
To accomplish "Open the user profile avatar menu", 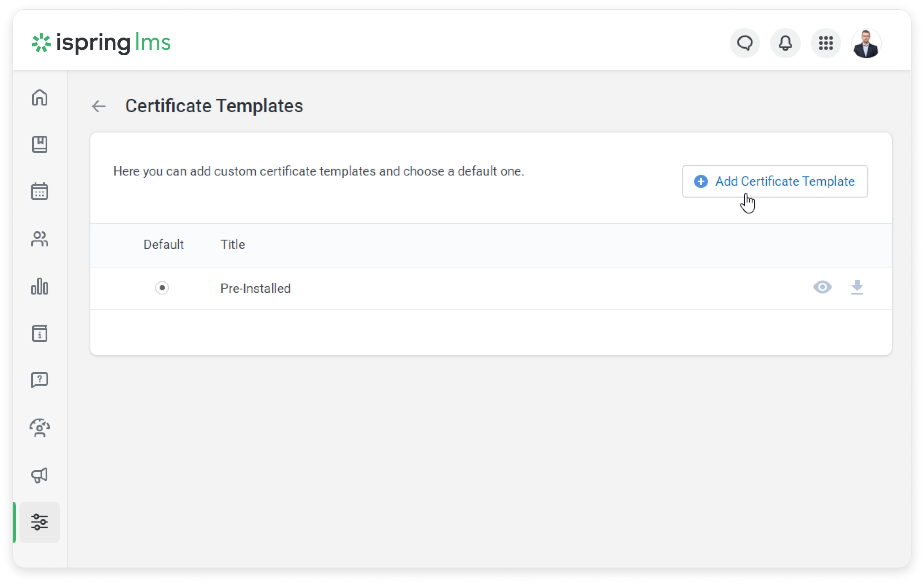I will click(x=866, y=44).
